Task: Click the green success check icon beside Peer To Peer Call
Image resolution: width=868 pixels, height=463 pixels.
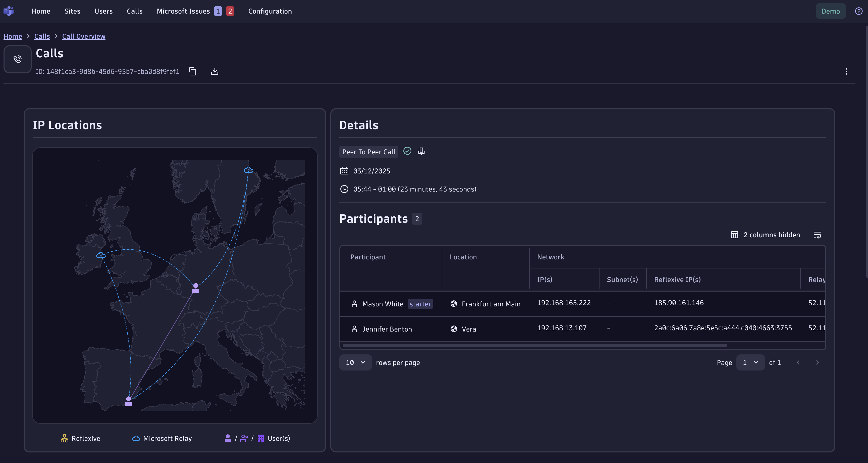Action: [x=407, y=151]
